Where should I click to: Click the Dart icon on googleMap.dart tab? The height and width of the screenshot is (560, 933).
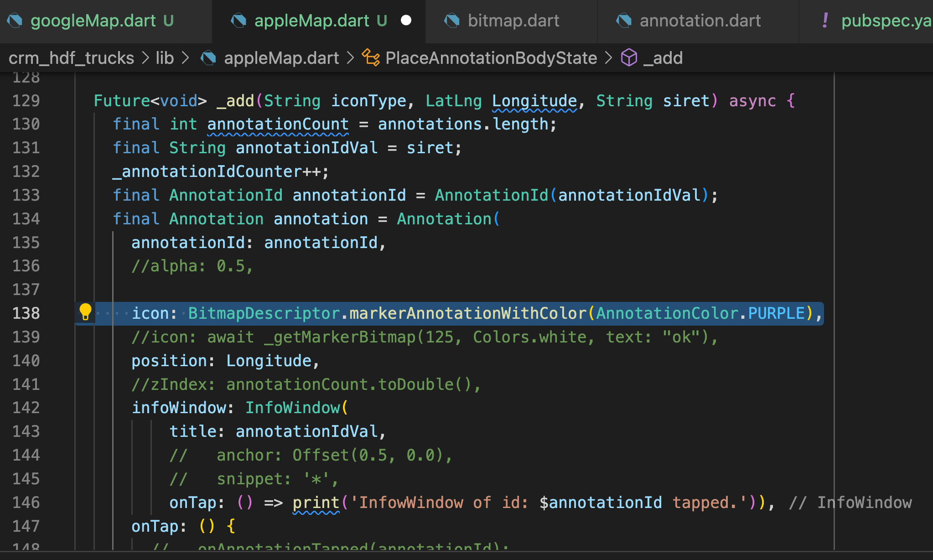tap(15, 21)
